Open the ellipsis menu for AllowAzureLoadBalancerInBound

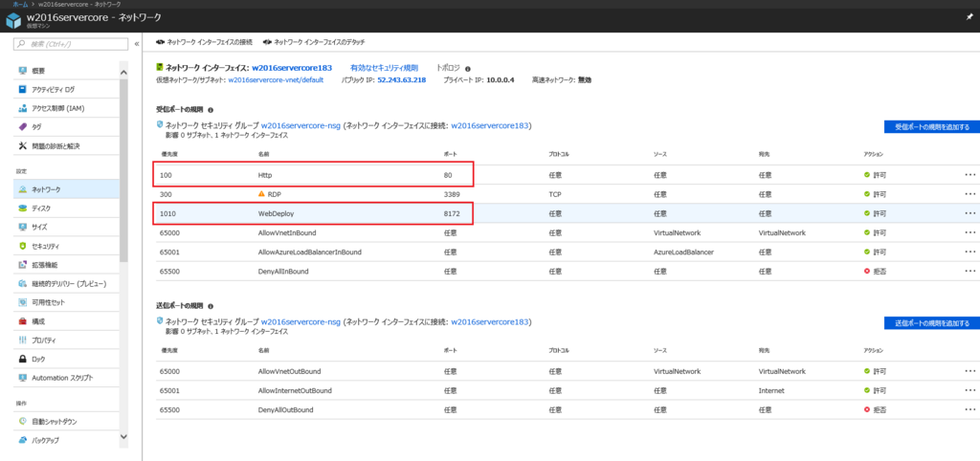pyautogui.click(x=970, y=252)
